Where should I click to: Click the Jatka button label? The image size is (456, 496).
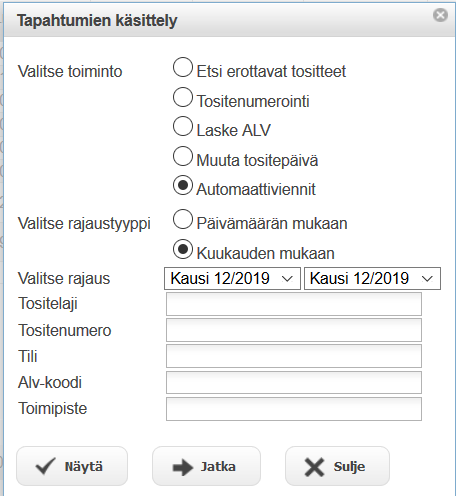click(218, 467)
